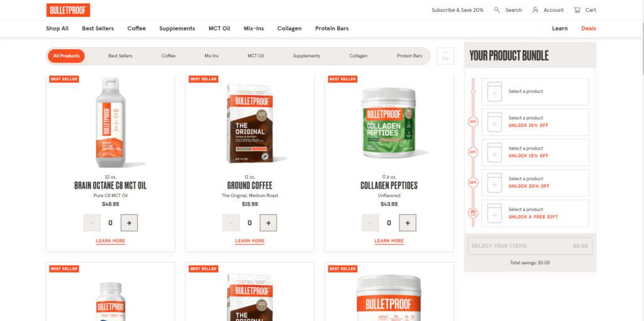Viewport: 644px width, 321px height.
Task: Click the Account person icon
Action: (535, 10)
